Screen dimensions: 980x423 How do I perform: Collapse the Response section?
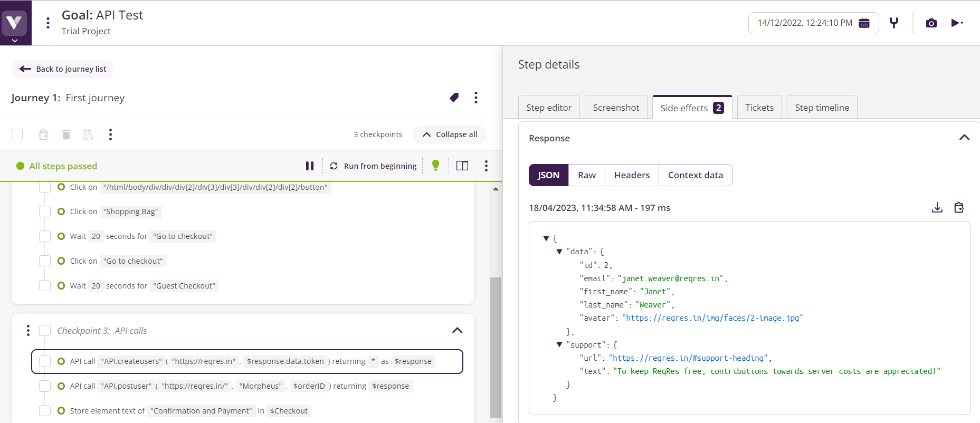point(964,138)
